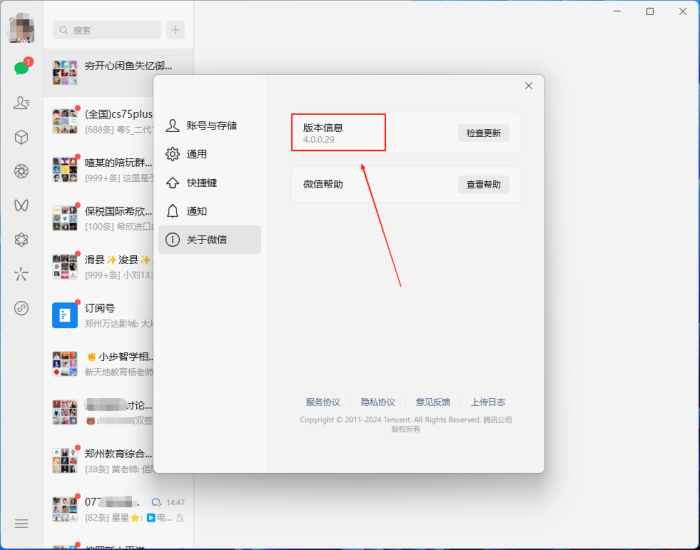Click group avatar of 郑州教育综合 chat

tap(65, 461)
